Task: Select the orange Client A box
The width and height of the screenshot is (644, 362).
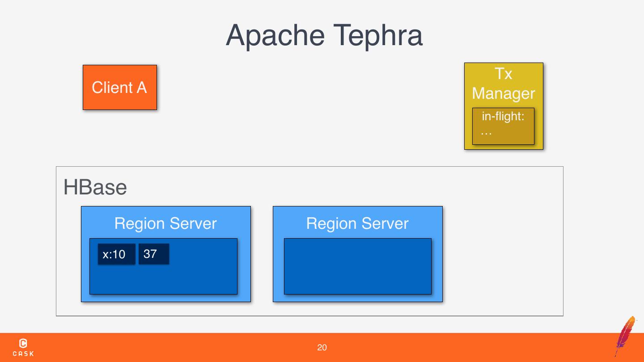Action: tap(120, 87)
